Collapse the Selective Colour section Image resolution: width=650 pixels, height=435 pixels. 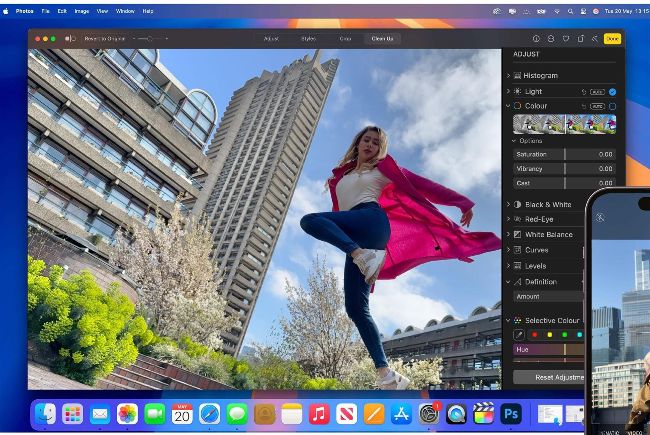pos(508,321)
